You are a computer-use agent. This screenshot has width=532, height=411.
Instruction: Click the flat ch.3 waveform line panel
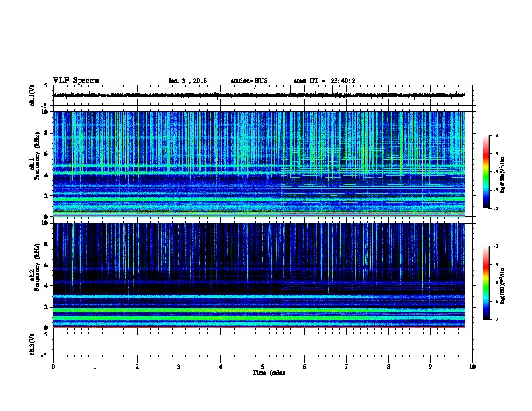tap(263, 345)
